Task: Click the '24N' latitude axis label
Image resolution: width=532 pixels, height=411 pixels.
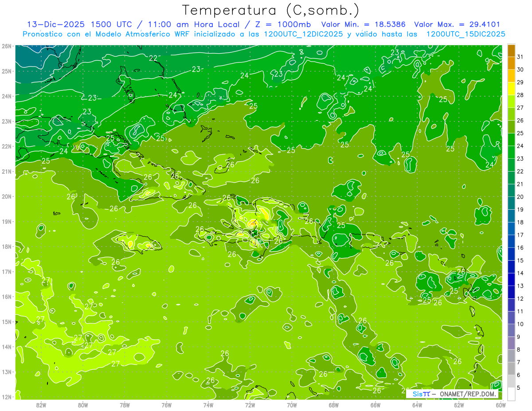Action: tap(6, 96)
